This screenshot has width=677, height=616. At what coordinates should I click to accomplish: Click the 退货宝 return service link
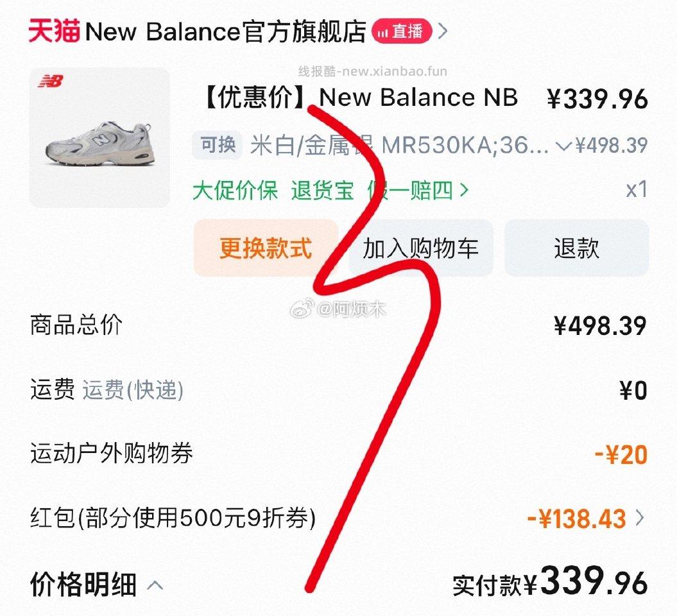click(323, 191)
